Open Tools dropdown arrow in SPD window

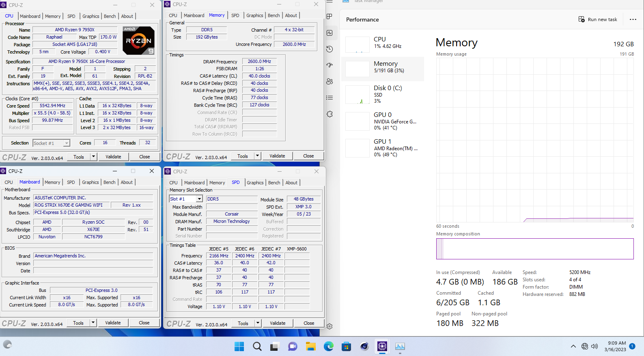click(257, 323)
